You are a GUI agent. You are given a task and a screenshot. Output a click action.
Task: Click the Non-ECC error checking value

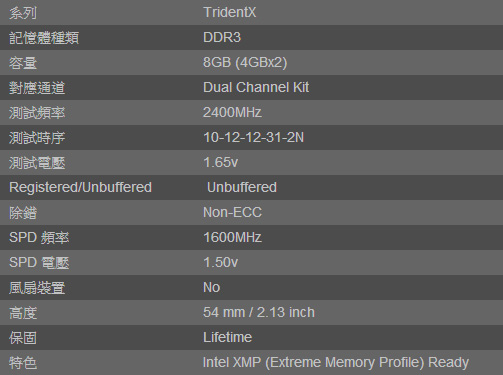click(232, 212)
